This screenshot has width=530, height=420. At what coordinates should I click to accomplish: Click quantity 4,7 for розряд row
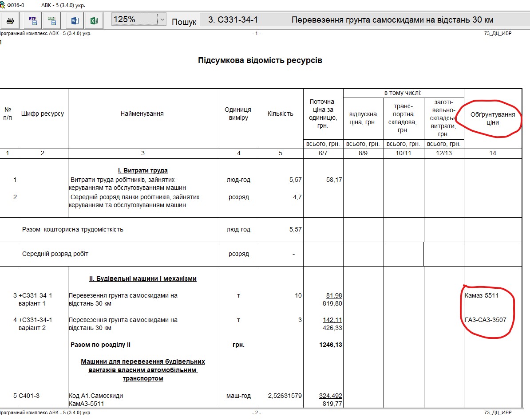tap(297, 197)
